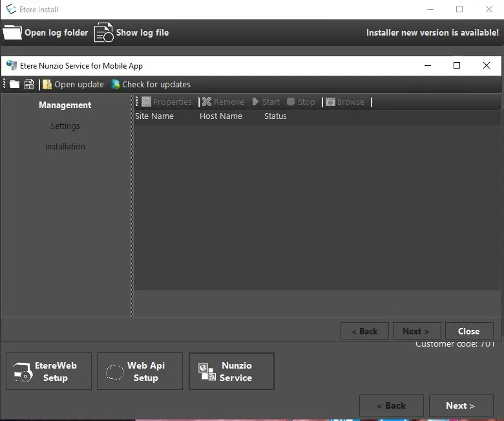The image size is (504, 421).
Task: Open update via the zip folder icon
Action: tap(47, 85)
